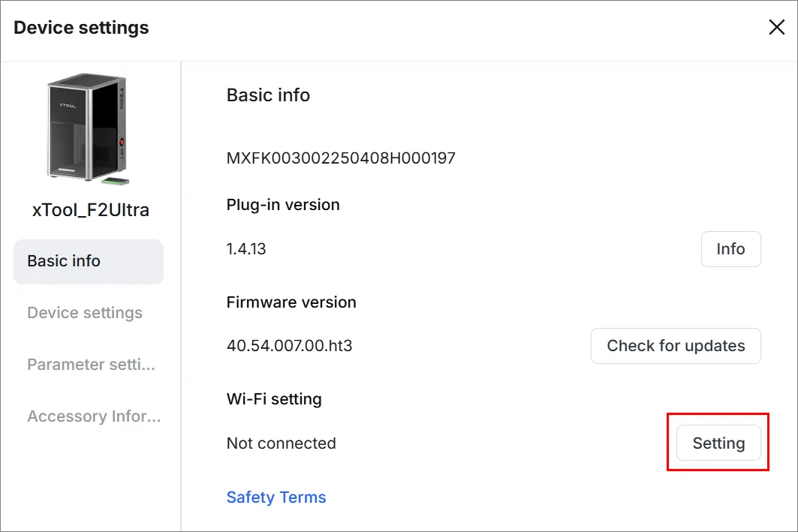
Task: Close the Device settings dialog
Action: coord(777,27)
